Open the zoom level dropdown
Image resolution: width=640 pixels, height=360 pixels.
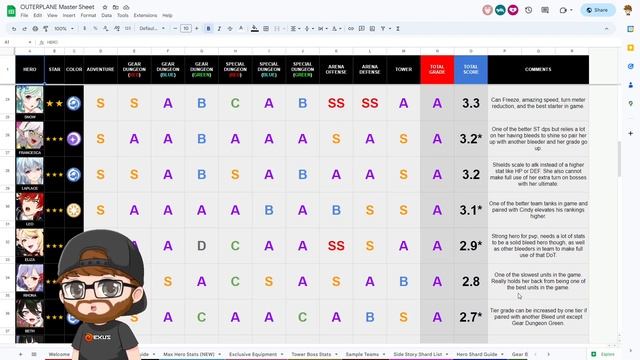pos(64,29)
